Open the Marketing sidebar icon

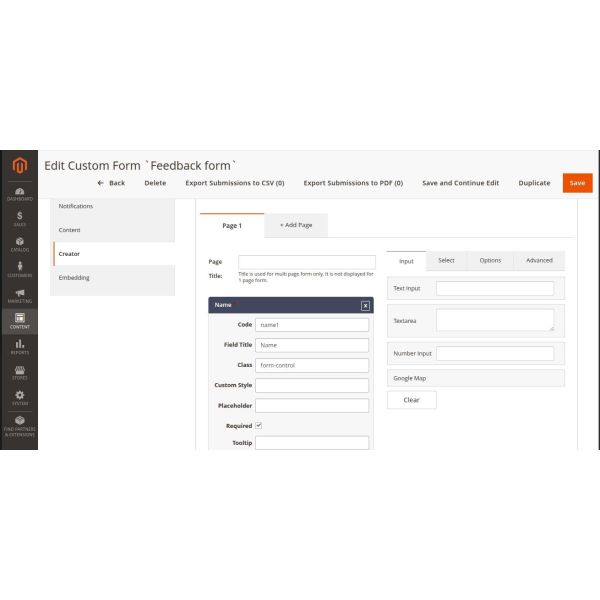click(x=19, y=295)
